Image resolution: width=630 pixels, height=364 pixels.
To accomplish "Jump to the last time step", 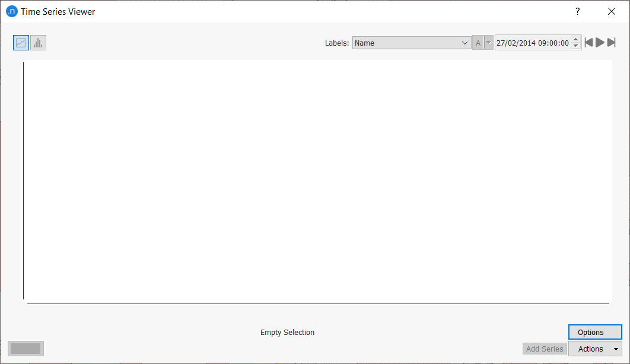I will (x=611, y=43).
